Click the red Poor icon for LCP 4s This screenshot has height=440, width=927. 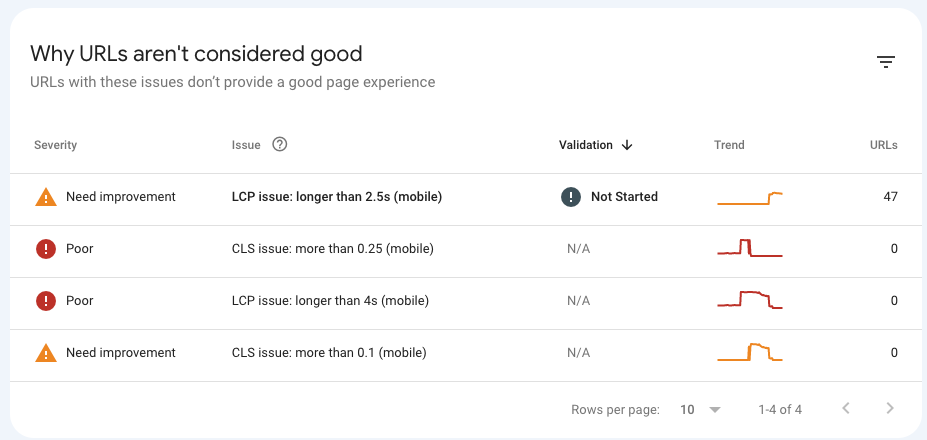(x=46, y=301)
